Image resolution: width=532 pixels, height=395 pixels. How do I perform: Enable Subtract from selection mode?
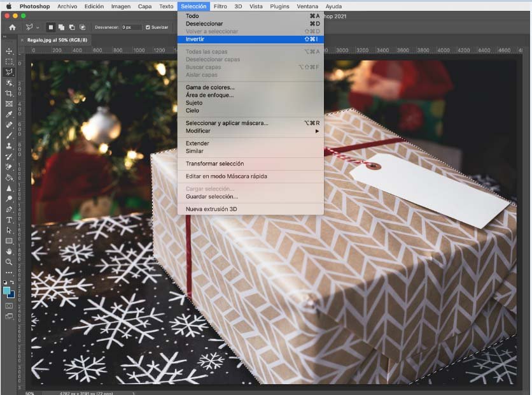(72, 27)
